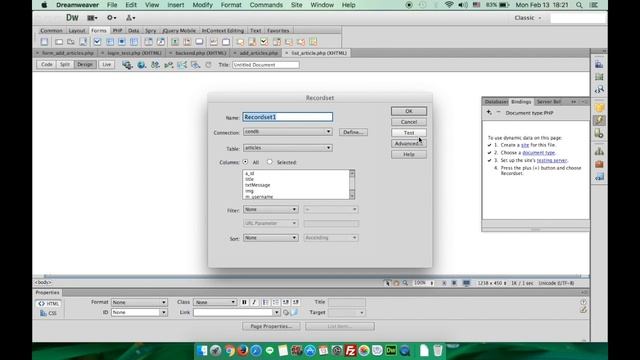Viewport: 640px width, 360px height.
Task: Open the Table dropdown showing articles
Action: [288, 148]
